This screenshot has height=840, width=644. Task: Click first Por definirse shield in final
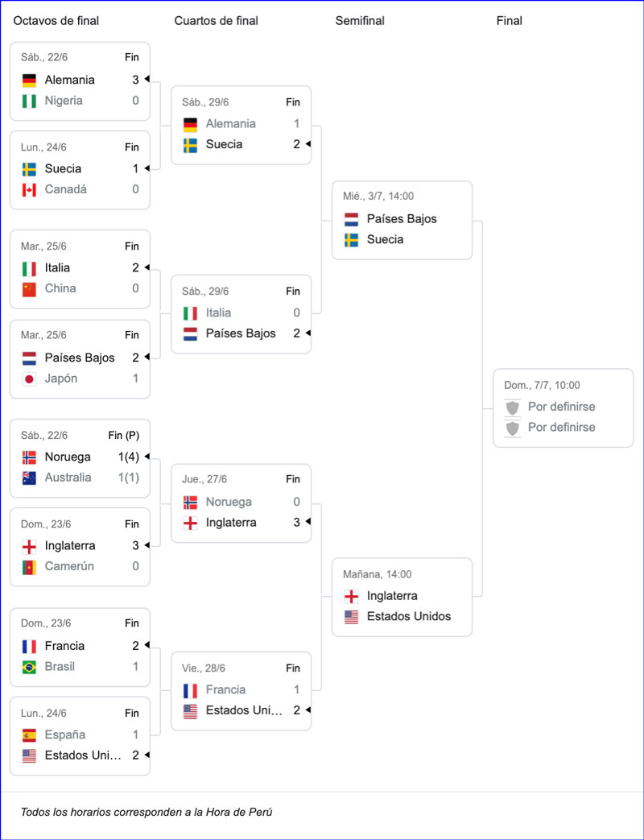point(513,408)
